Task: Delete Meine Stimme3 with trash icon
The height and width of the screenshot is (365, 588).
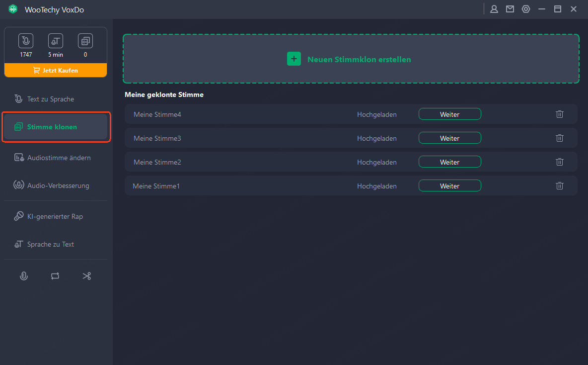Action: (x=560, y=138)
